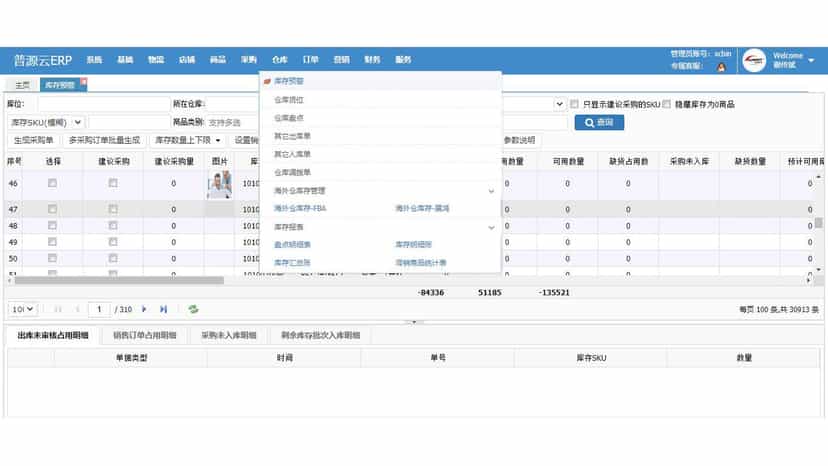Open the 库存数量上下限 dropdown button

coord(187,140)
